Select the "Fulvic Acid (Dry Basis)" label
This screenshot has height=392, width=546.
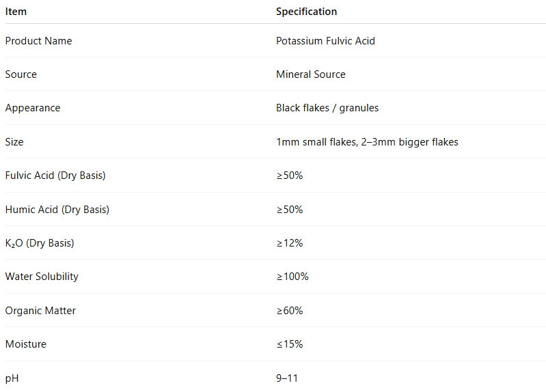point(55,176)
